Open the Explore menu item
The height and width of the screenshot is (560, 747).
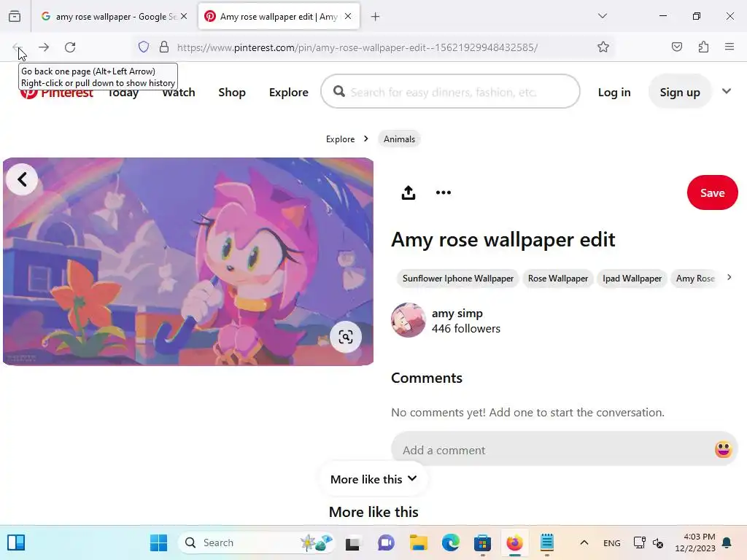pyautogui.click(x=289, y=92)
